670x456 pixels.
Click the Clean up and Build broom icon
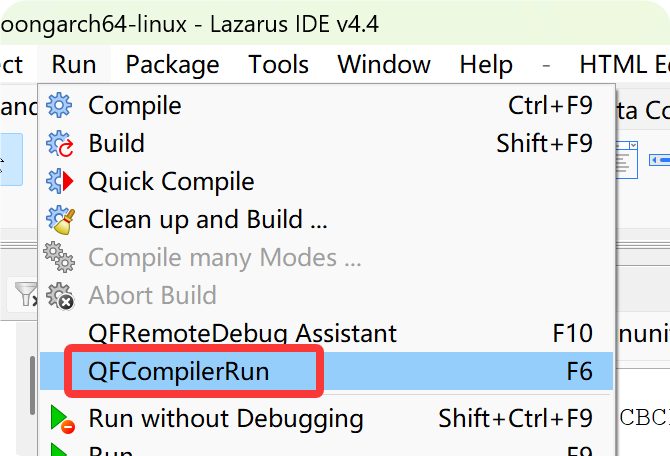60,220
